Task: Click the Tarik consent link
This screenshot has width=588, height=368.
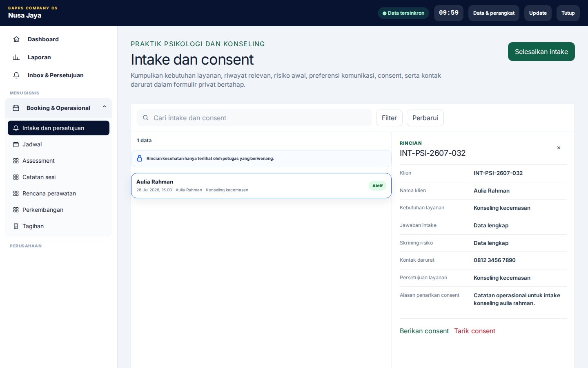Action: tap(474, 331)
